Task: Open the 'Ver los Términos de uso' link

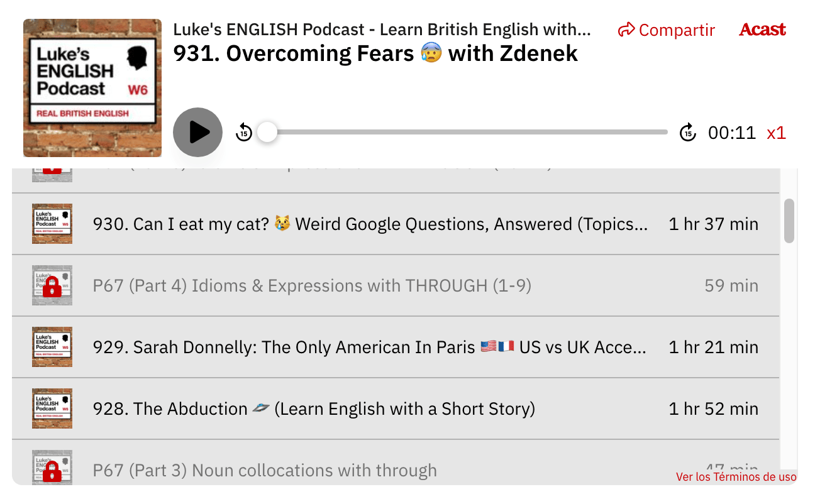Action: pos(736,477)
